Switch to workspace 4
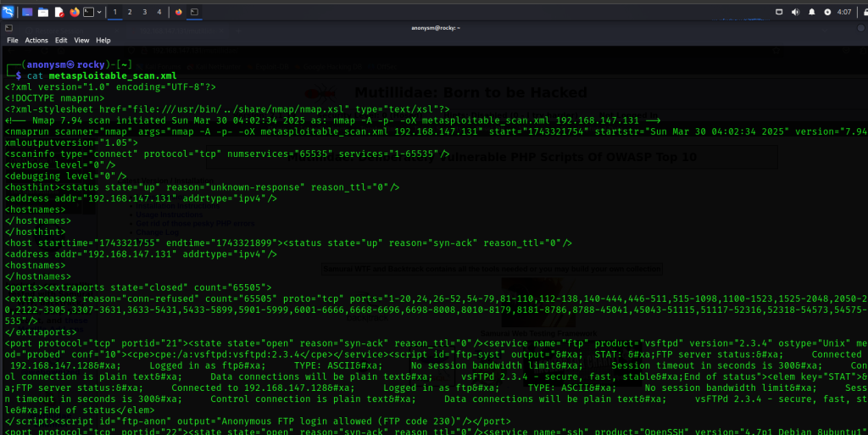The width and height of the screenshot is (868, 435). tap(159, 12)
